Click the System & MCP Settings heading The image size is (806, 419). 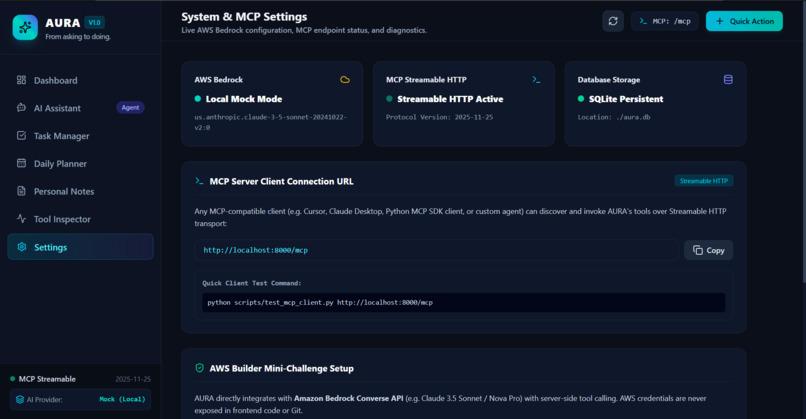[244, 17]
